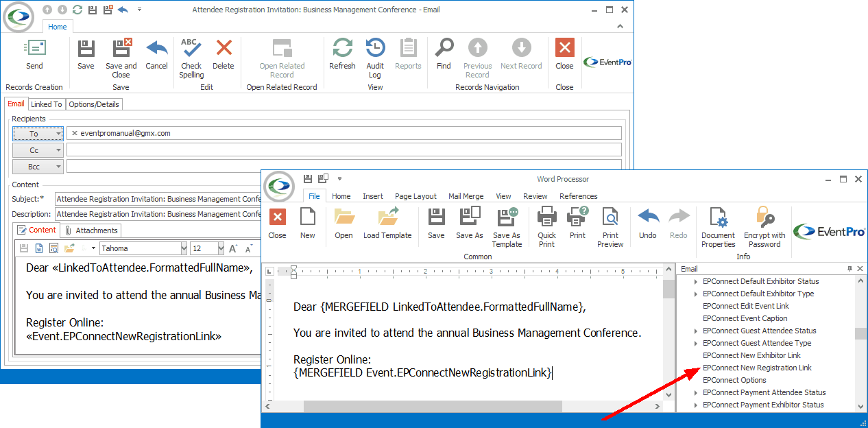Click the Delete icon in Email ribbon

click(x=224, y=48)
